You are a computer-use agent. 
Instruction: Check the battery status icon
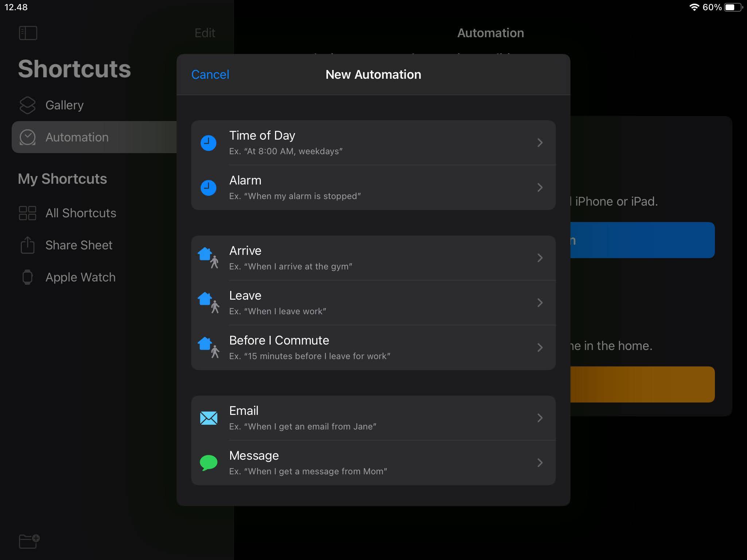pos(734,7)
